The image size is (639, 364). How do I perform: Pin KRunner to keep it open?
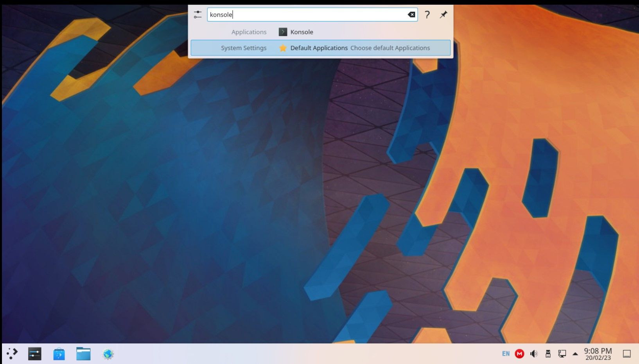click(443, 14)
